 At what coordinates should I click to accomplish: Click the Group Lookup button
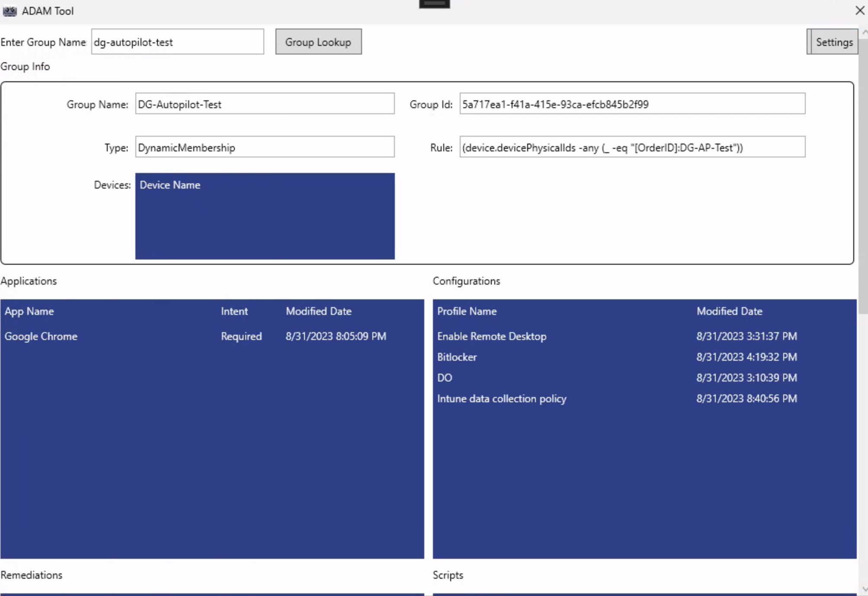(x=318, y=42)
